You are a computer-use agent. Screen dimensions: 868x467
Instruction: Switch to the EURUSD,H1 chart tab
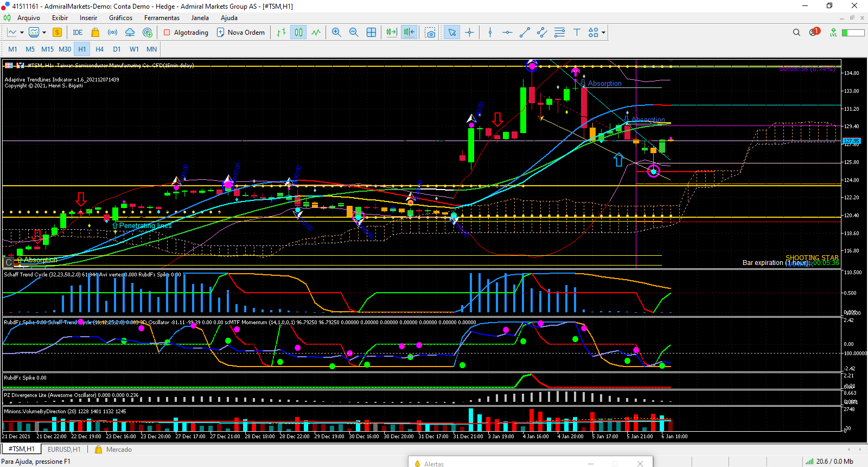click(x=64, y=449)
